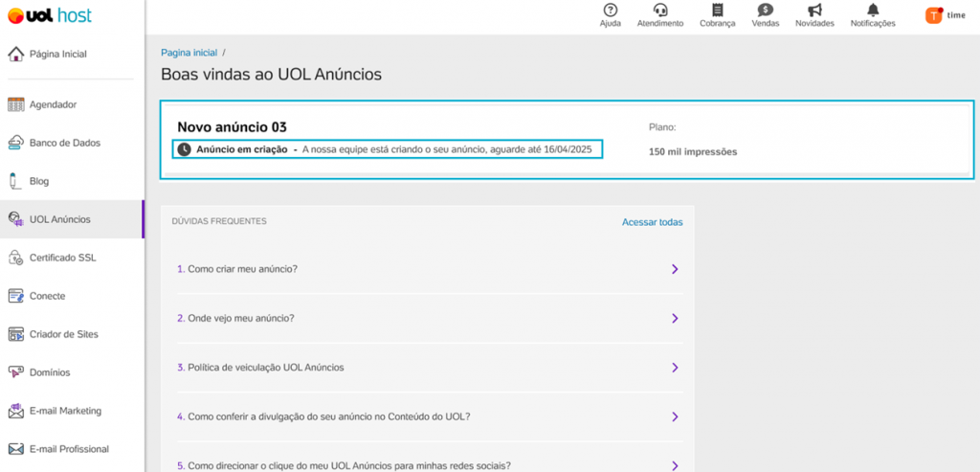Click the E-mail Marketing envelope icon
This screenshot has height=472, width=980.
[15, 411]
